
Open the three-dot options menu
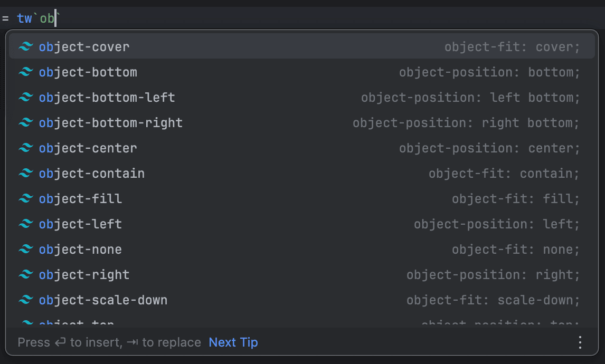[580, 342]
